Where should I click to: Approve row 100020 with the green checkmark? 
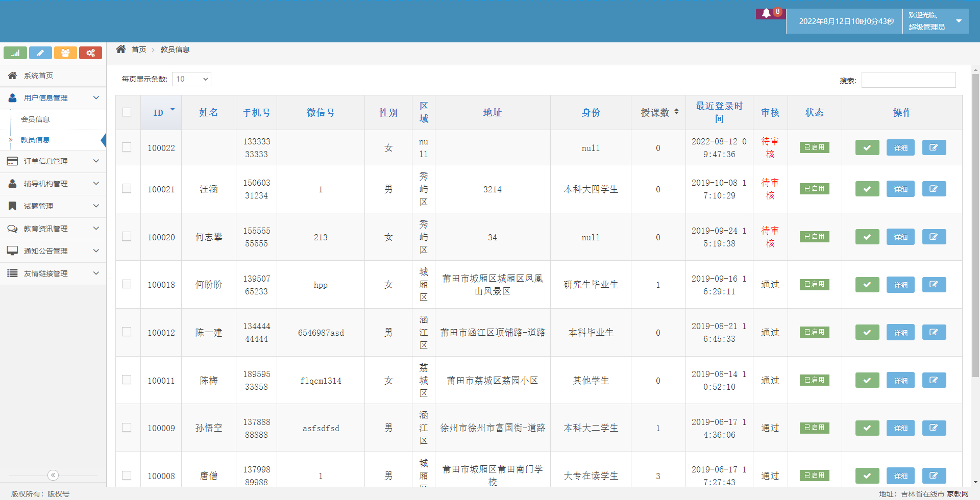point(867,237)
